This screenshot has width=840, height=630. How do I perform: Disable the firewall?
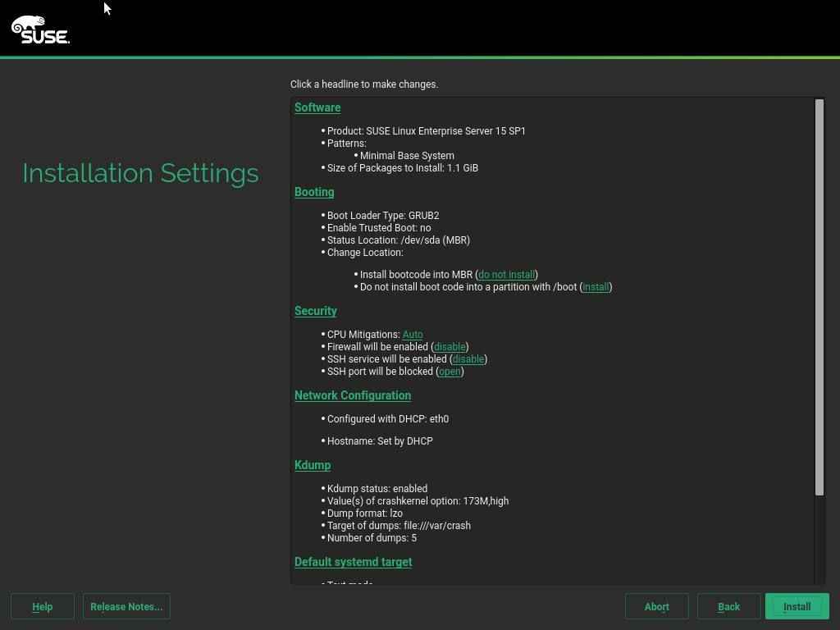(450, 347)
